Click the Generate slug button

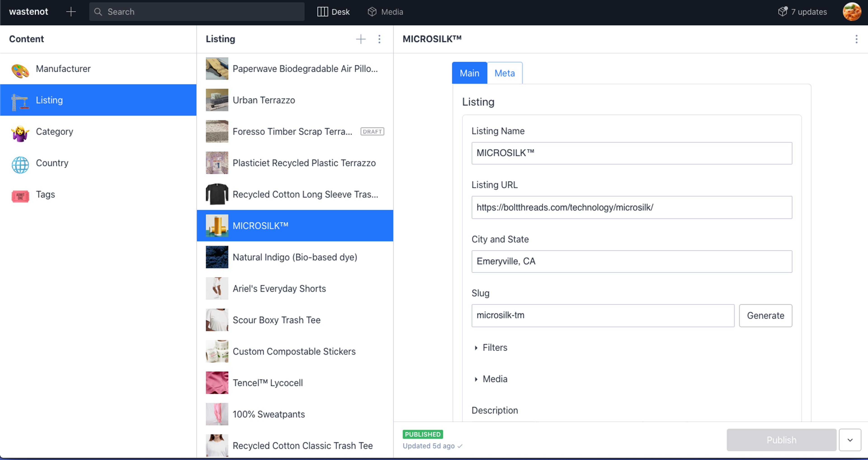(x=765, y=316)
